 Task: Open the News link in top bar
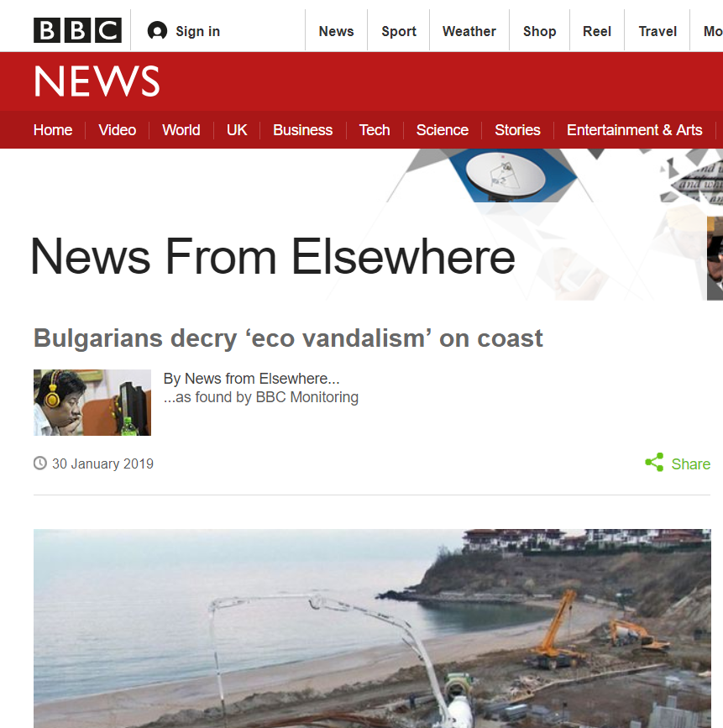click(x=336, y=31)
